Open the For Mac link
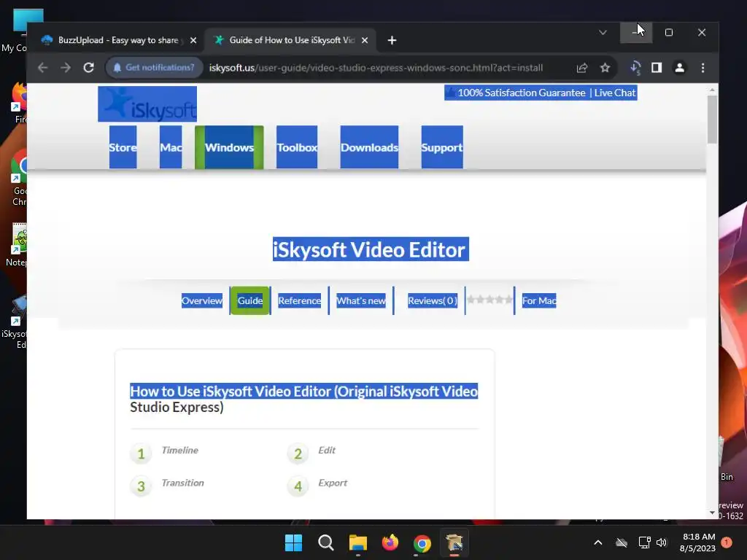 point(539,300)
